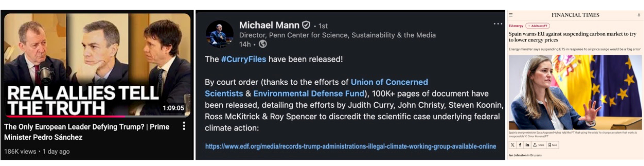Open the YouTube video three-dot options menu
This screenshot has height=166, width=644.
pos(184,126)
